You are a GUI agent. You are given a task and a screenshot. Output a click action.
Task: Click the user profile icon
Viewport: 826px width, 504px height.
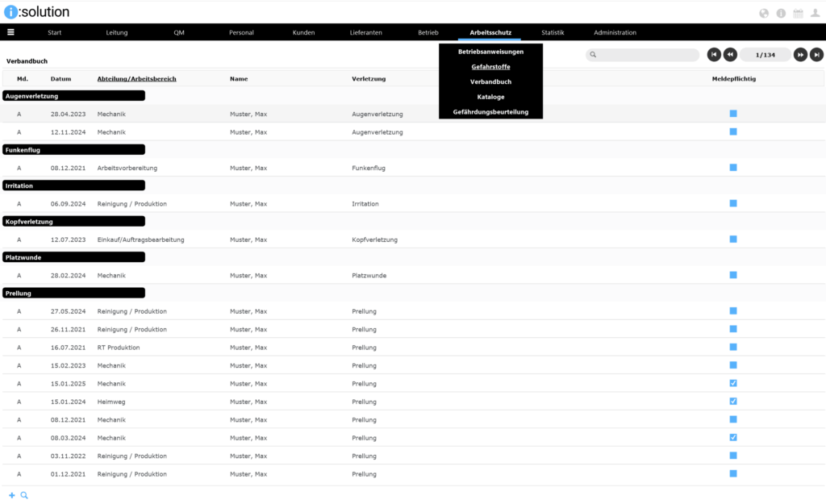click(x=815, y=13)
